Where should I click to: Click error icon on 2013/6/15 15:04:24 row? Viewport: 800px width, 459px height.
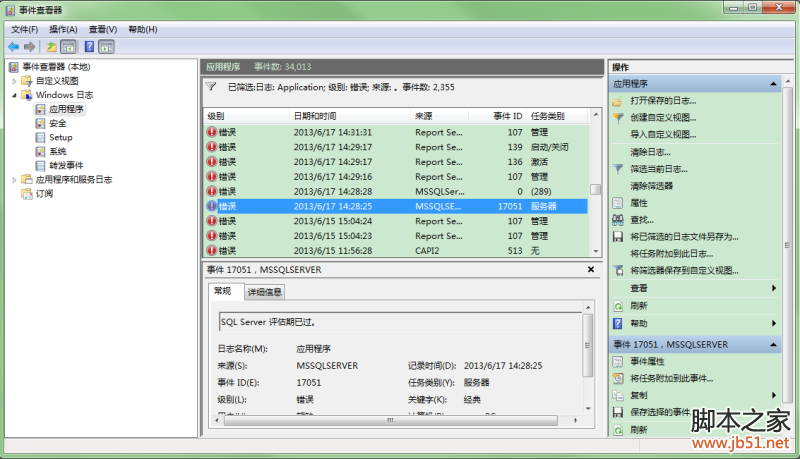click(212, 221)
